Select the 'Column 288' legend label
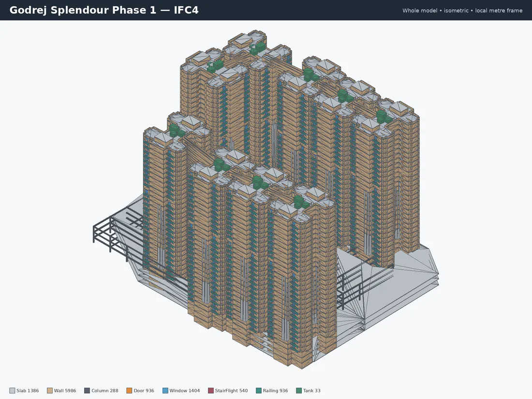This screenshot has width=532, height=399. point(105,390)
